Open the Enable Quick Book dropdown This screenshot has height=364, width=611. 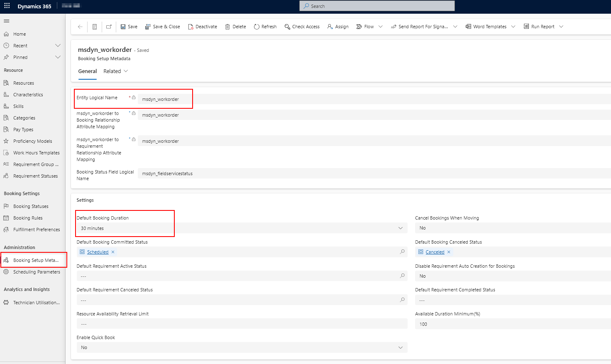click(400, 347)
